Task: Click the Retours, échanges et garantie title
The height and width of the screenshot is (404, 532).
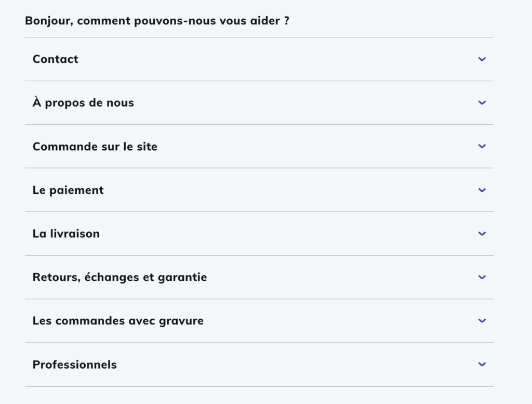Action: coord(119,278)
